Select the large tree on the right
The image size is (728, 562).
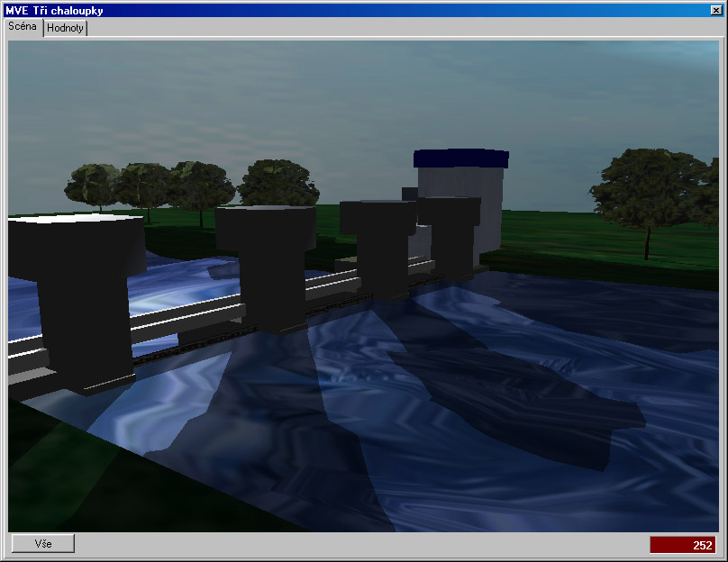tap(647, 189)
